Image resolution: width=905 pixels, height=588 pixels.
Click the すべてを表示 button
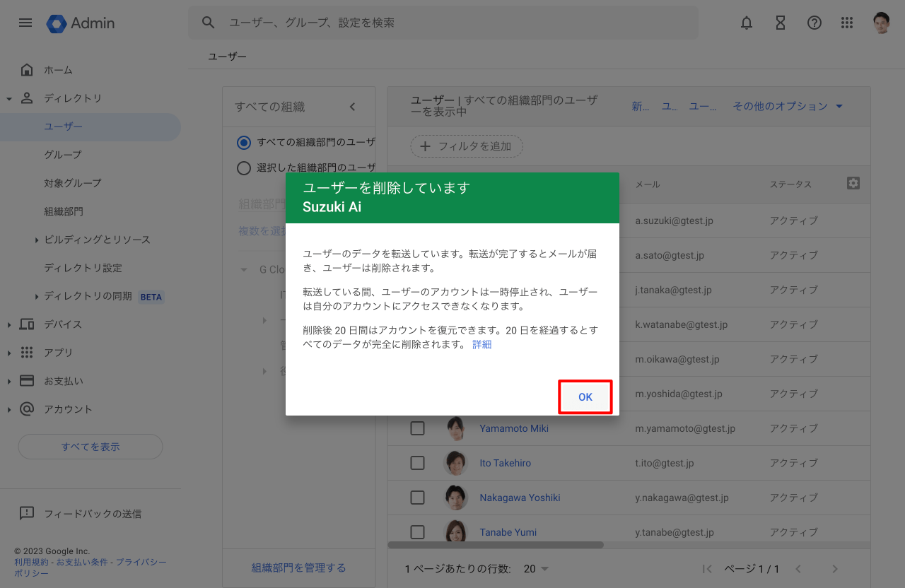90,447
